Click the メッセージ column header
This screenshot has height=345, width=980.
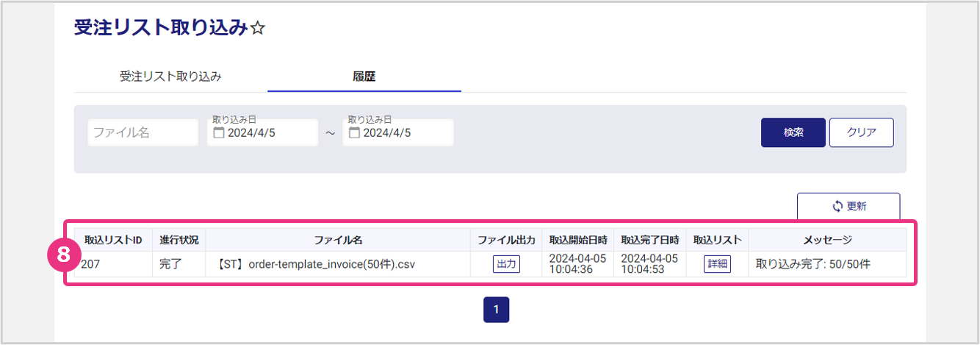(x=827, y=240)
